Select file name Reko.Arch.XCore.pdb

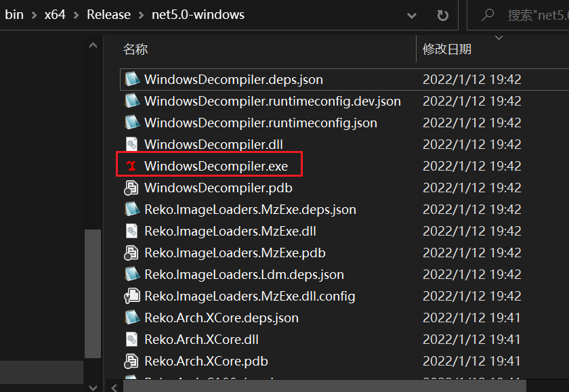point(206,361)
